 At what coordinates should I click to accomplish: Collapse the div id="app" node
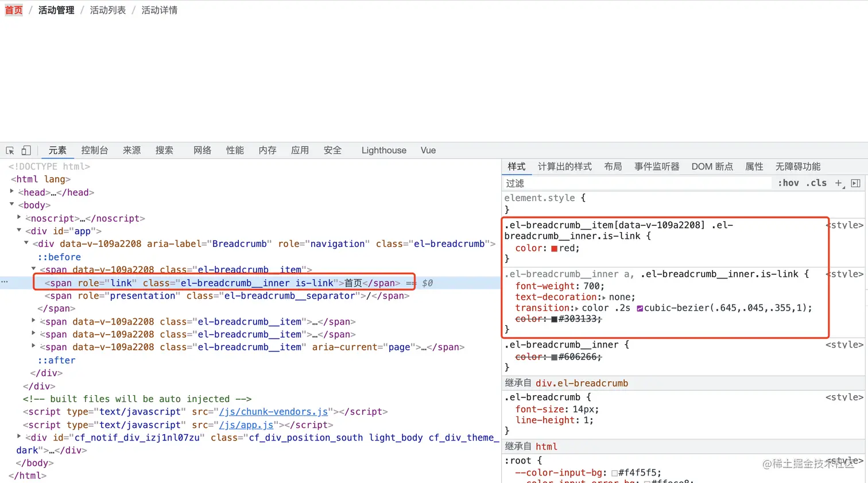tap(20, 230)
